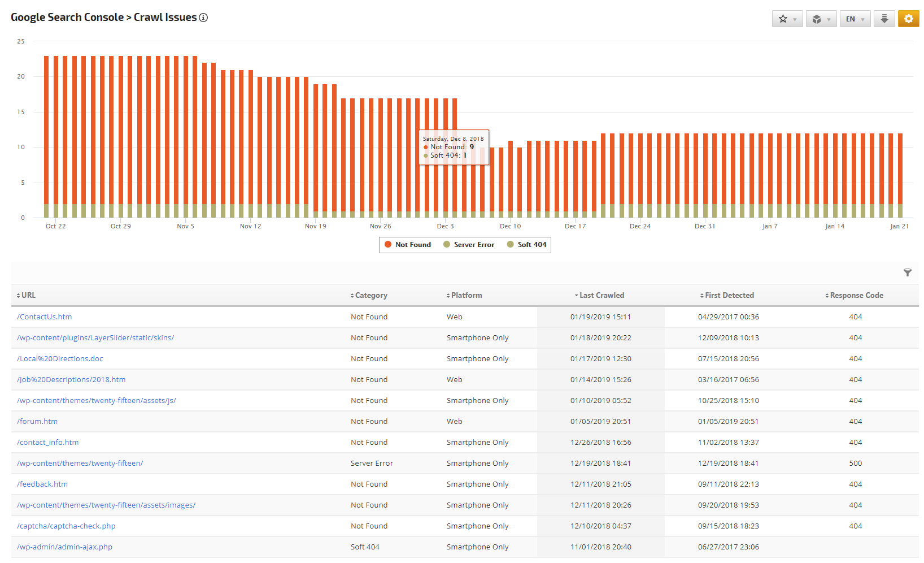Click the table filter funnel icon
This screenshot has height=563, width=924.
[x=907, y=272]
